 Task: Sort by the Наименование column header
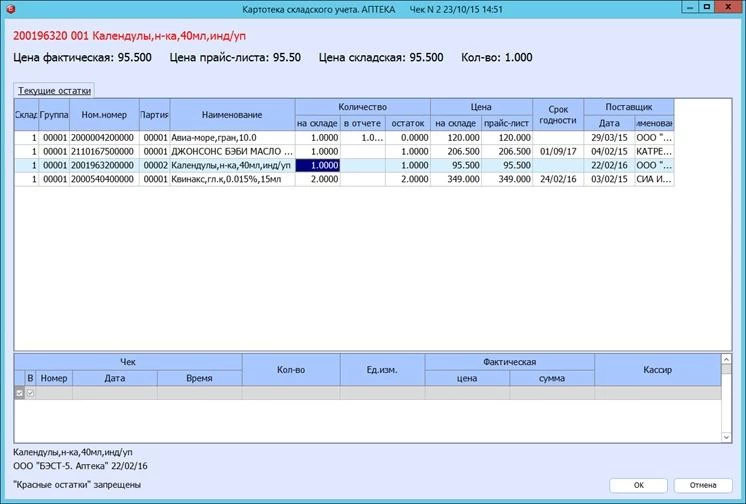(232, 115)
